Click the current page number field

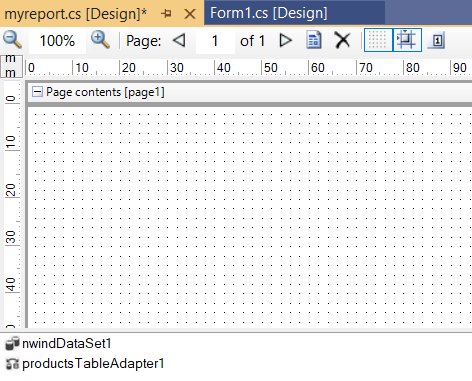[x=215, y=41]
